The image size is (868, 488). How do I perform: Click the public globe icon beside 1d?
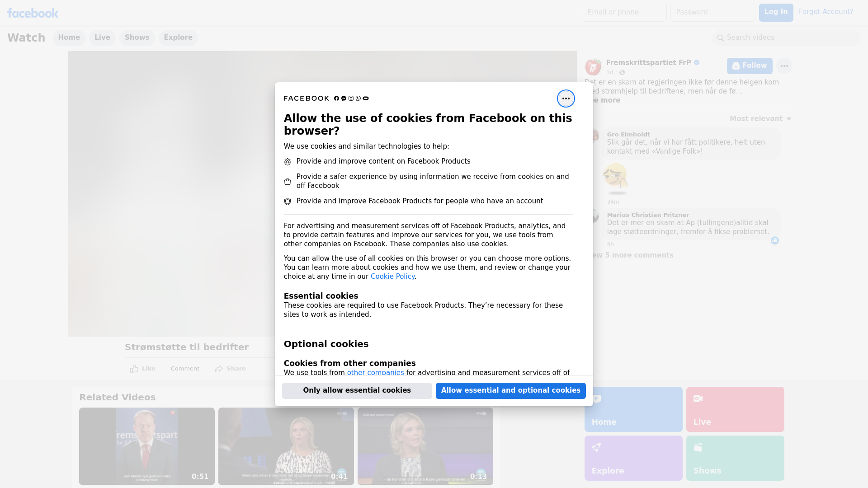tap(622, 72)
